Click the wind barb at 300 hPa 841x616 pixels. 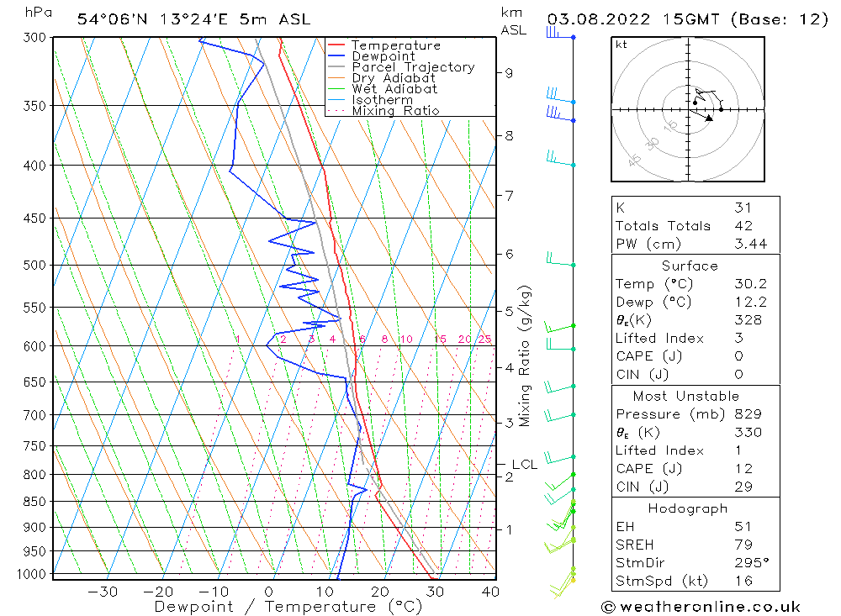560,33
